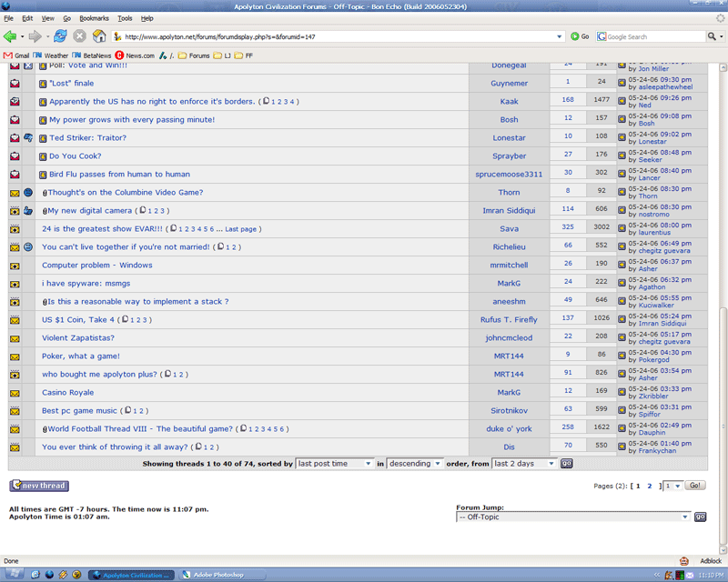Click the Greasemonkey monkey icon in status bar

tap(683, 561)
